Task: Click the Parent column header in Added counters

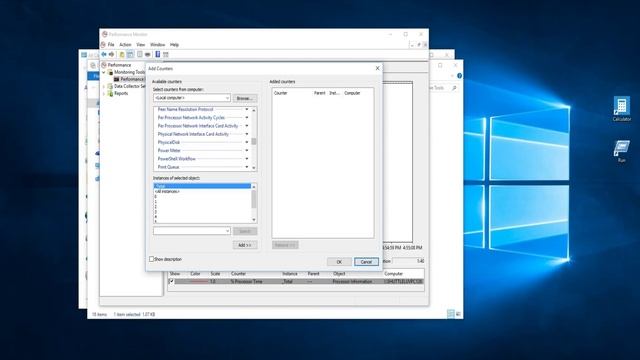Action: coord(320,93)
